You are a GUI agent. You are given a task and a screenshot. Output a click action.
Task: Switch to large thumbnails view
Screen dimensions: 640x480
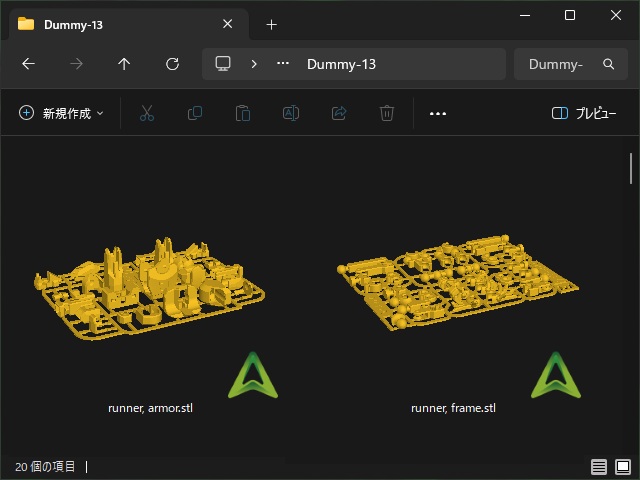point(623,467)
